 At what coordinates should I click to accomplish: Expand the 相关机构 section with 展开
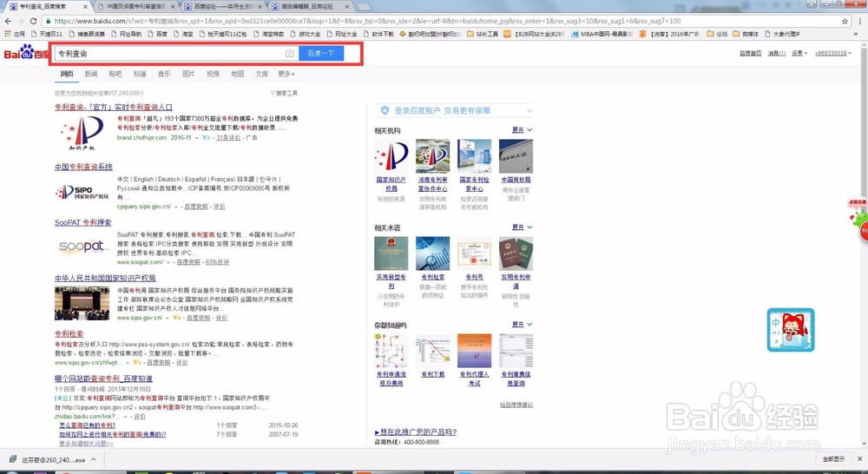point(522,130)
